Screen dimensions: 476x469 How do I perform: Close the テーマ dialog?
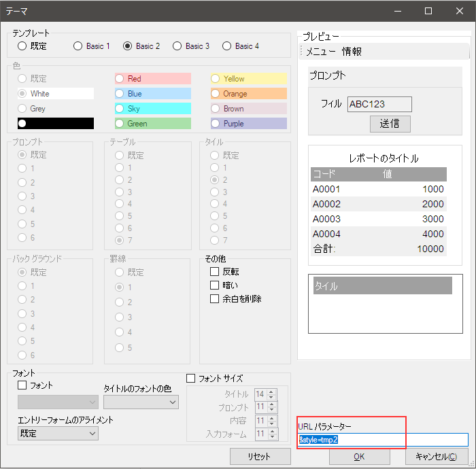point(460,12)
